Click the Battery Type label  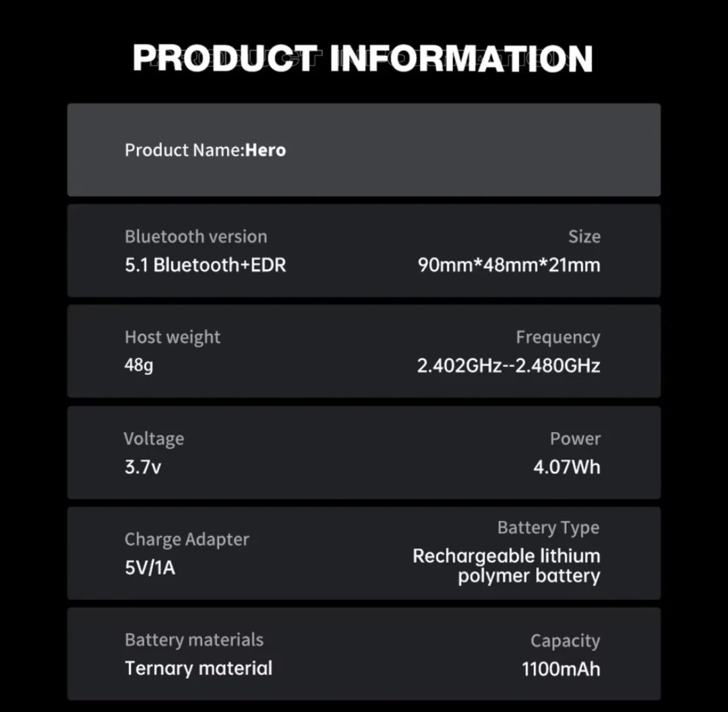[x=548, y=528]
